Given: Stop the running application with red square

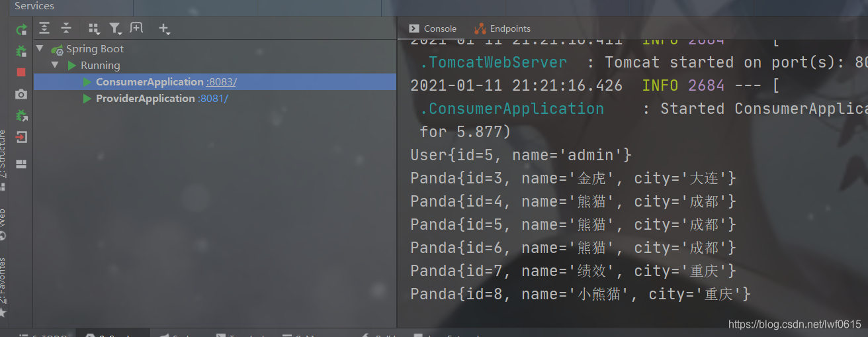Looking at the screenshot, I should (x=21, y=72).
